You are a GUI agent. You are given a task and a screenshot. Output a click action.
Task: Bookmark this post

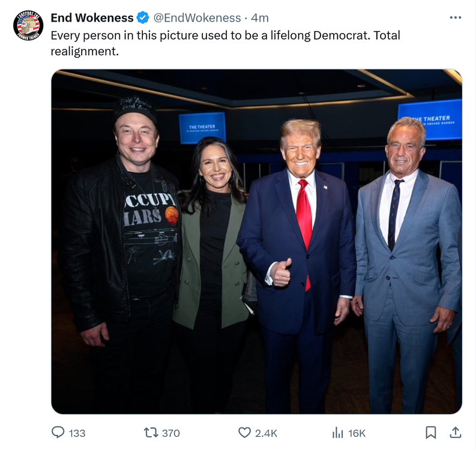click(x=430, y=432)
